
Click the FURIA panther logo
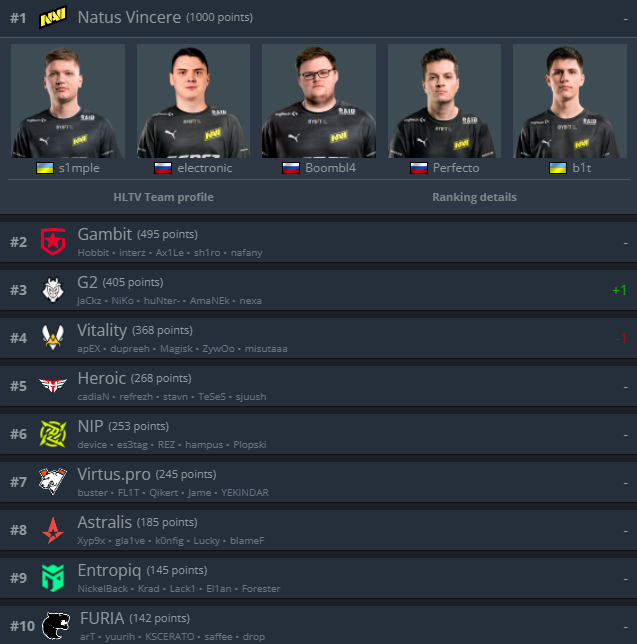point(56,626)
